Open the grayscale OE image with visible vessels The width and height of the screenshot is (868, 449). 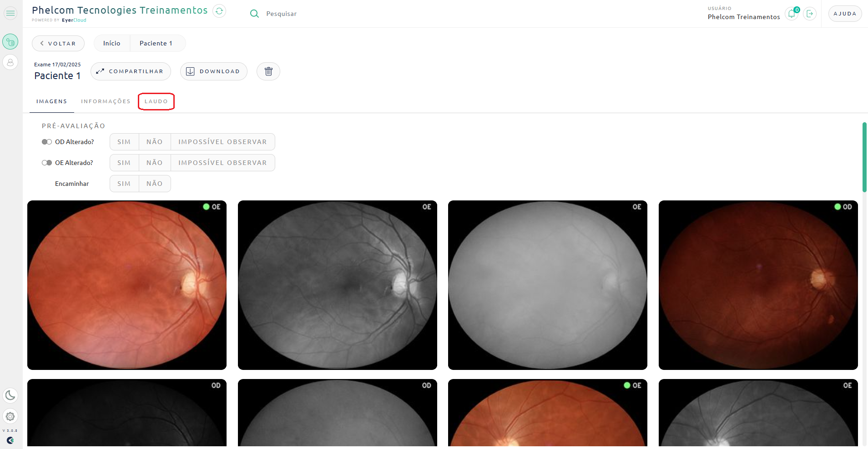pyautogui.click(x=338, y=285)
